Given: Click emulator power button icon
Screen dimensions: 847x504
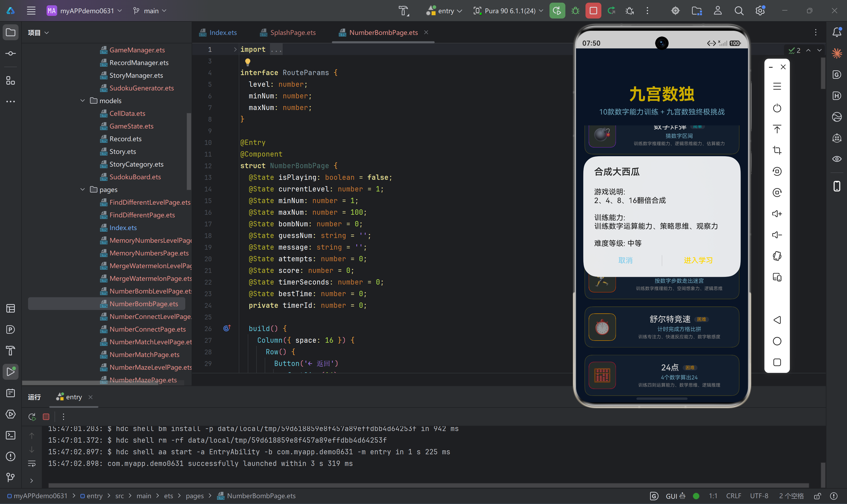Looking at the screenshot, I should click(777, 108).
